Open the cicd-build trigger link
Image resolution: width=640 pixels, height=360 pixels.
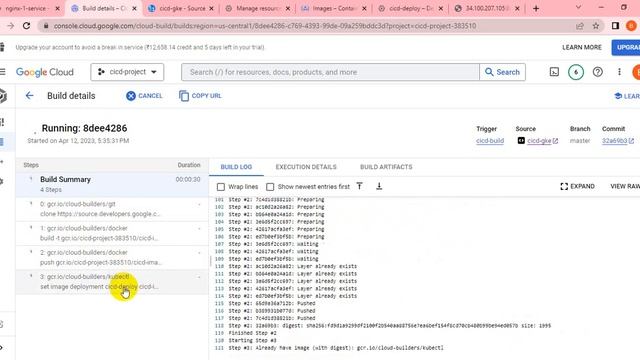[490, 141]
